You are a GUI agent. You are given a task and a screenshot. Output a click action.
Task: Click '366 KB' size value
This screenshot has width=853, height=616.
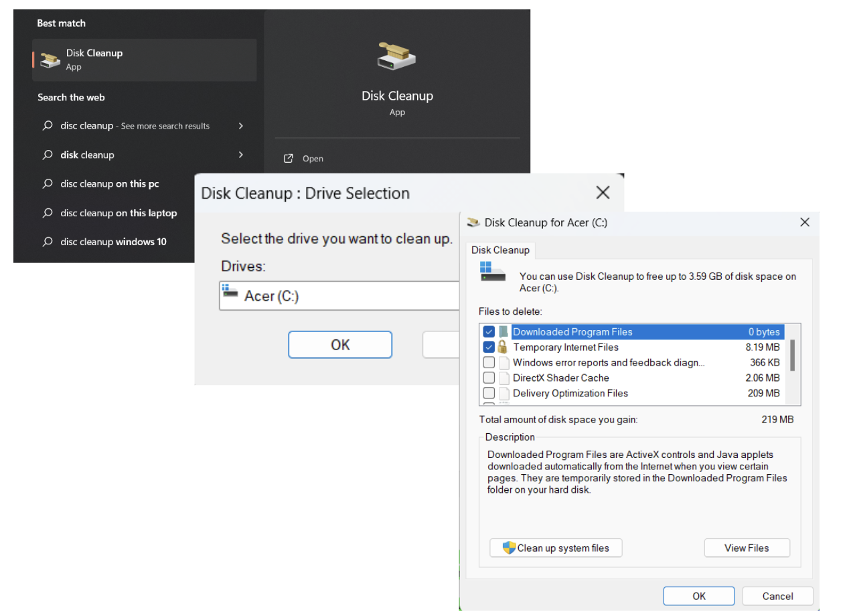[765, 362]
